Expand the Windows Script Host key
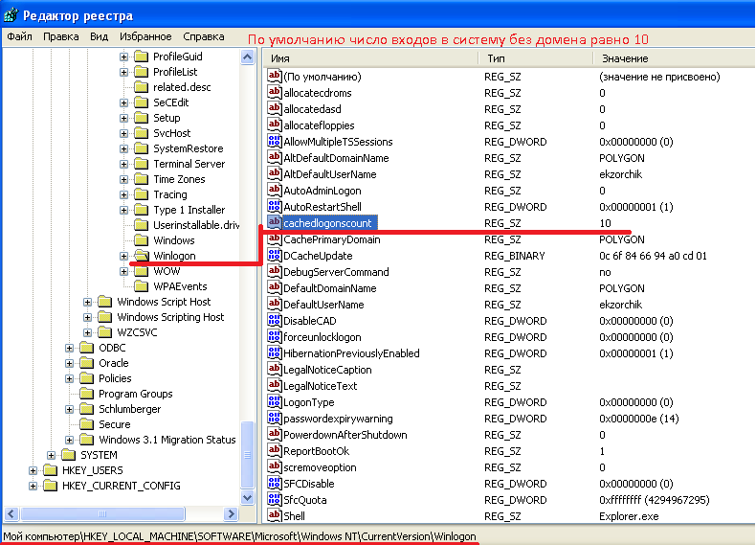756x545 pixels. pyautogui.click(x=87, y=302)
